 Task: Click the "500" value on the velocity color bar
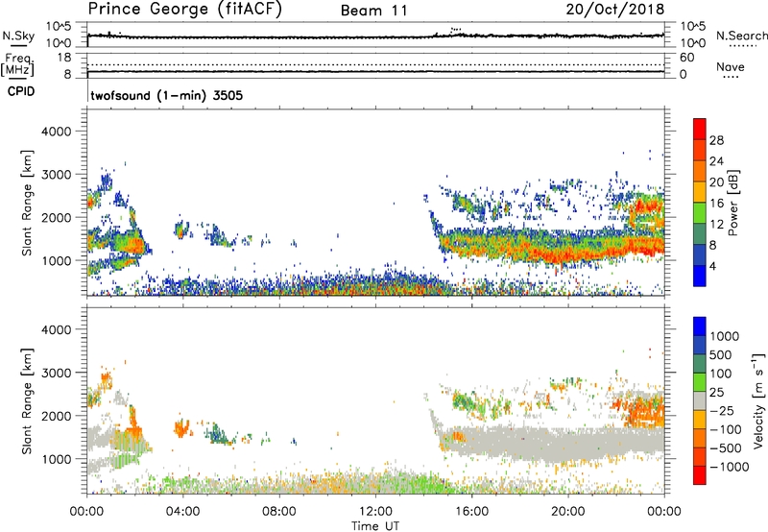[x=721, y=355]
